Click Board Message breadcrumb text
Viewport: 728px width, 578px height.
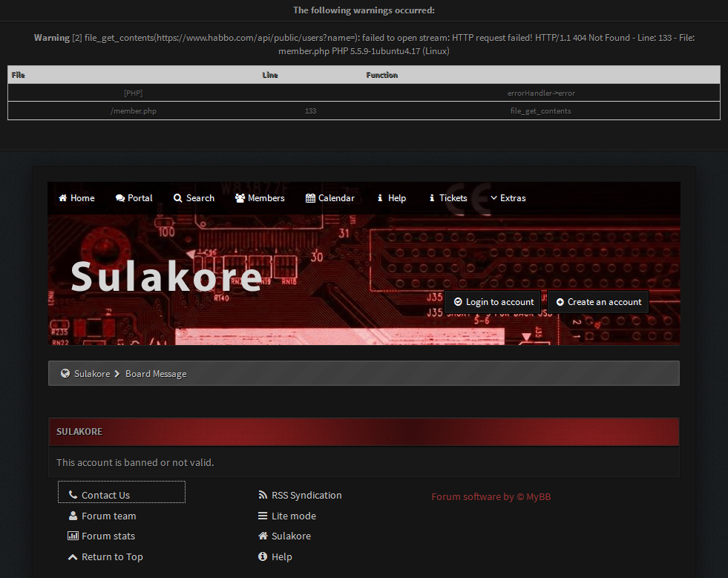tap(156, 374)
